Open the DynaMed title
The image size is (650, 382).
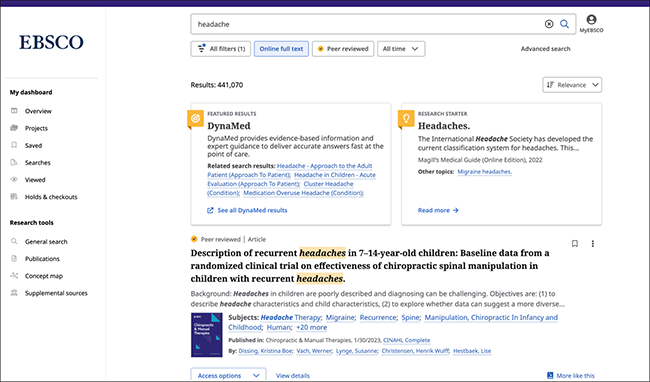pyautogui.click(x=229, y=126)
